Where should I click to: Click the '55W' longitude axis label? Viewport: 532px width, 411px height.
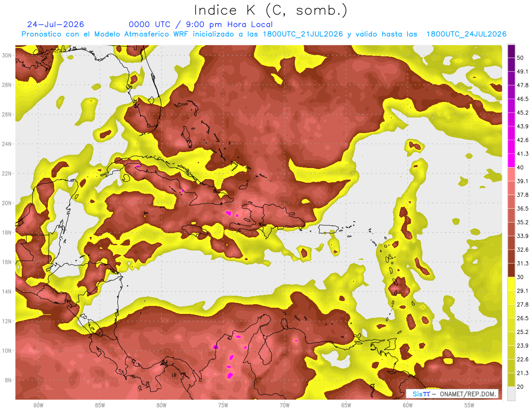click(469, 405)
